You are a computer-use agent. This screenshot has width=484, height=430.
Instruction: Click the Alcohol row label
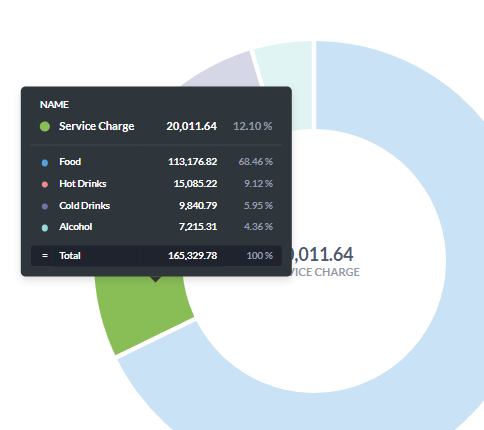point(76,227)
